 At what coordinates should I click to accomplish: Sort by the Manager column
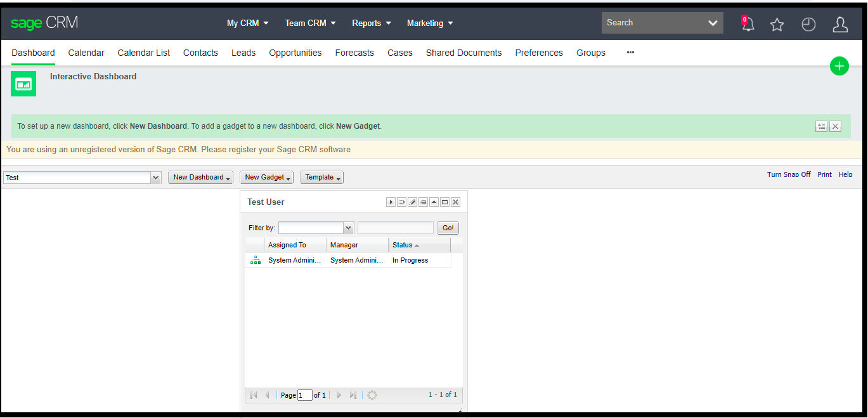[358, 245]
